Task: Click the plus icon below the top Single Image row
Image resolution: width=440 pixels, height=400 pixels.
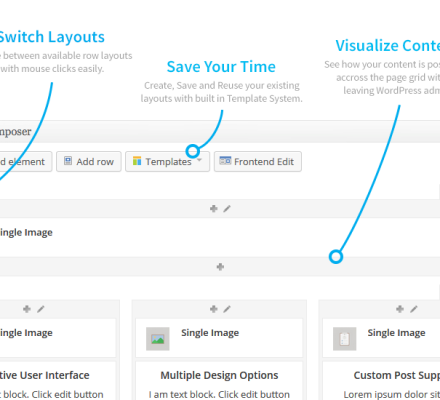Action: click(x=220, y=267)
